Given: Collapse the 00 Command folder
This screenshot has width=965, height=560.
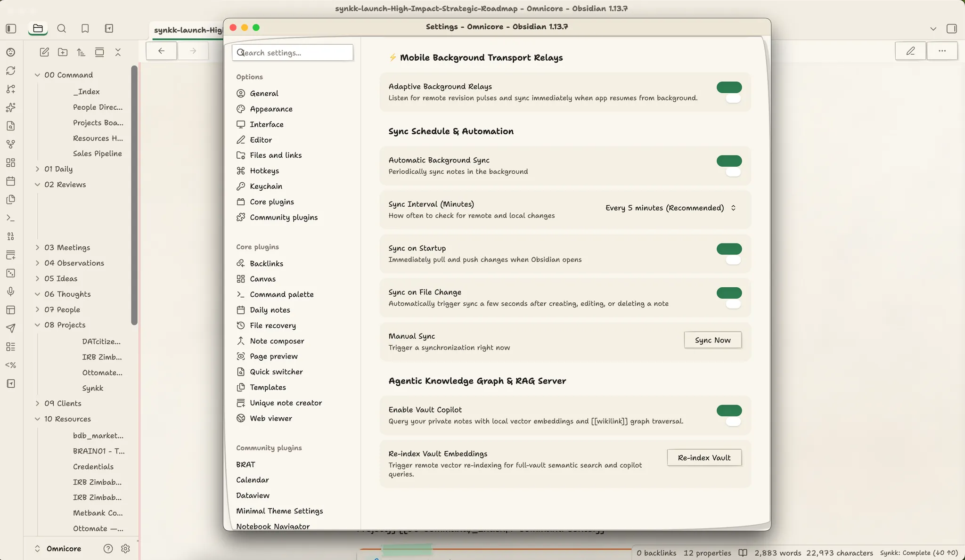Looking at the screenshot, I should [x=37, y=75].
